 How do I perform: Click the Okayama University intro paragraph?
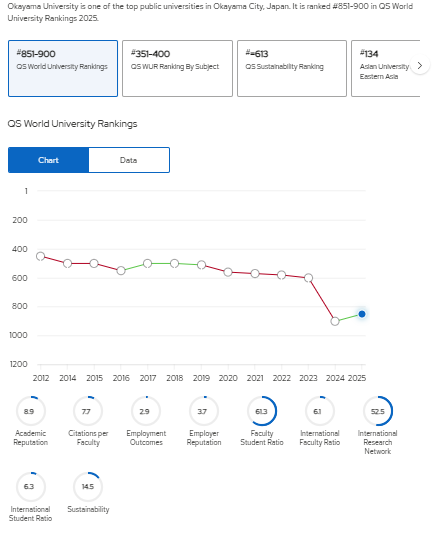(x=210, y=12)
